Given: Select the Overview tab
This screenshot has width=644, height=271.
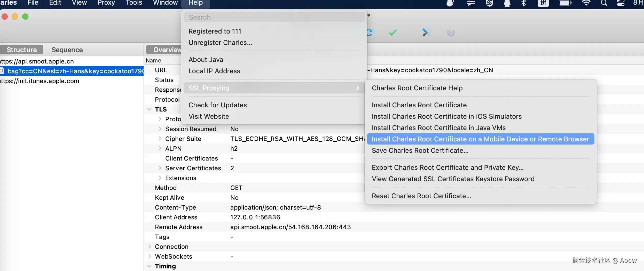Looking at the screenshot, I should point(164,50).
